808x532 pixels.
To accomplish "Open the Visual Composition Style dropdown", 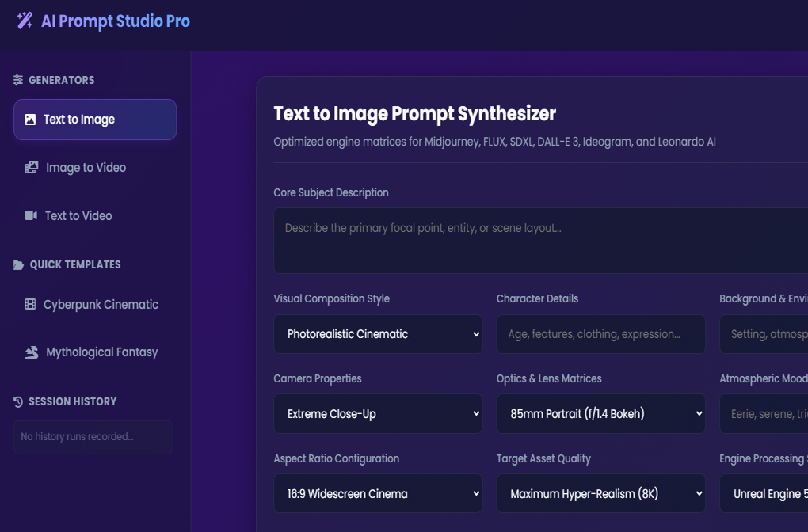I will click(x=378, y=334).
